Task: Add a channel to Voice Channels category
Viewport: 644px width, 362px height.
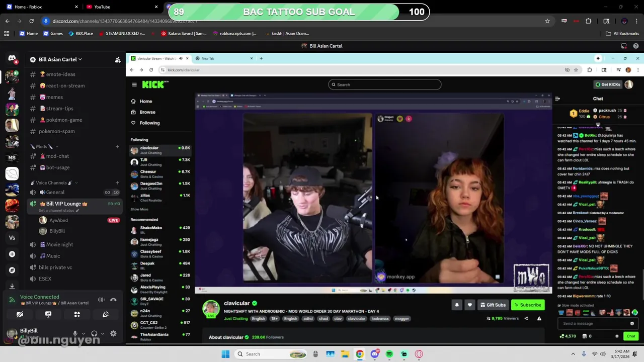Action: click(117, 183)
